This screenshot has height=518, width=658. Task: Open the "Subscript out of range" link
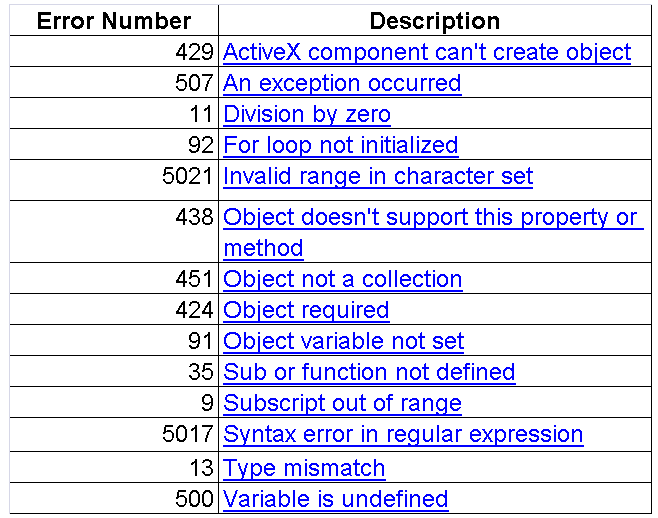[342, 403]
